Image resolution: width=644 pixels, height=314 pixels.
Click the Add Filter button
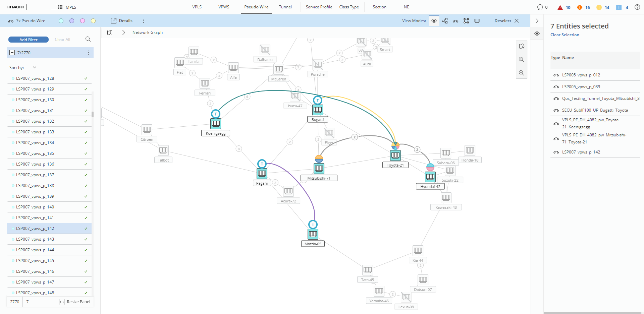point(29,40)
